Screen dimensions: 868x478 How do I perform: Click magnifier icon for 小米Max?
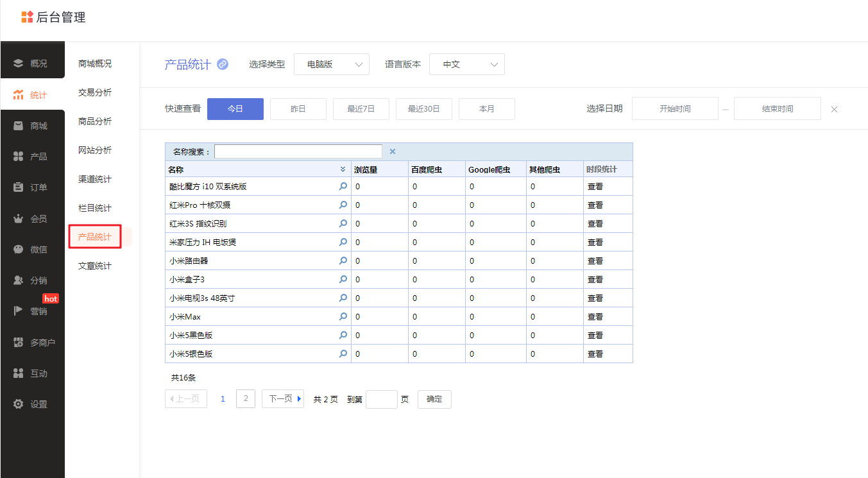(343, 316)
